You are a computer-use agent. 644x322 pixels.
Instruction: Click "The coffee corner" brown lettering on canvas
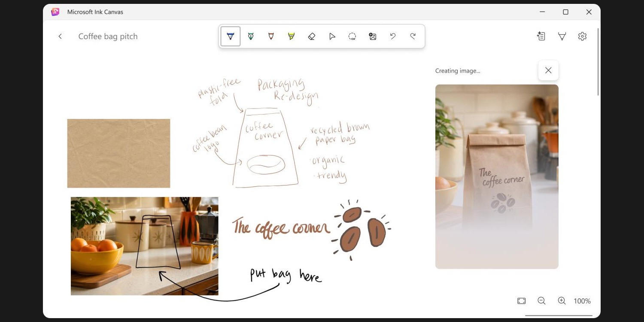pos(281,227)
